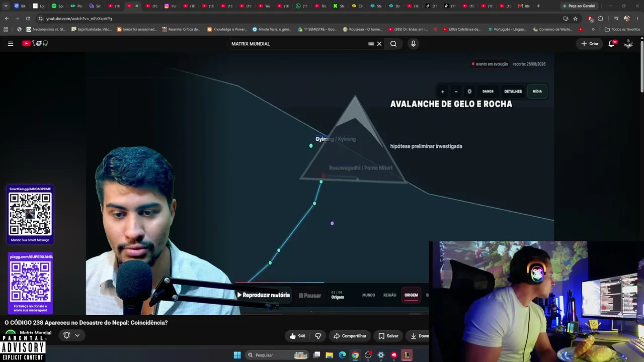Select the DETALHES tab in the overlay
Viewport: 644px width, 362px height.
pyautogui.click(x=513, y=92)
